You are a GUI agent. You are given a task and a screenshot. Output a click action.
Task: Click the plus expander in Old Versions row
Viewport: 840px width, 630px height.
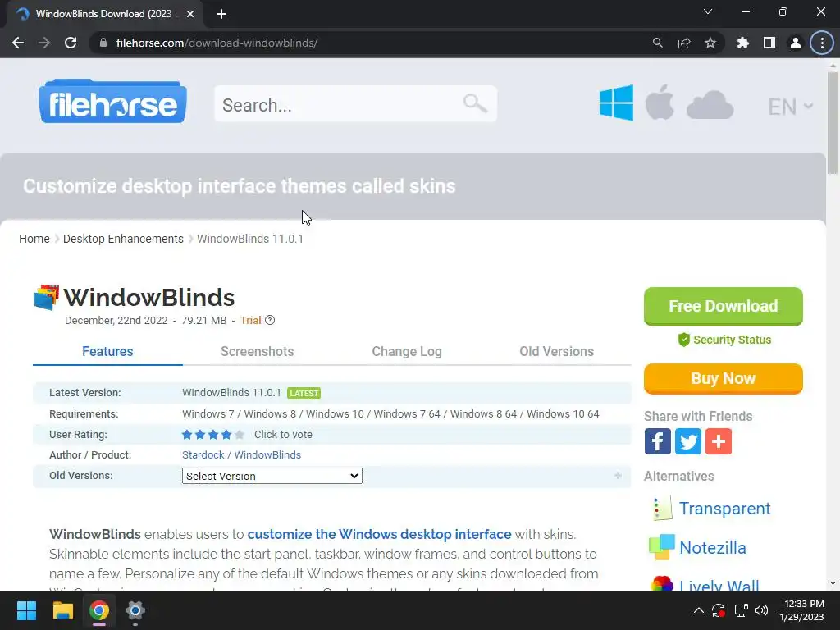618,476
